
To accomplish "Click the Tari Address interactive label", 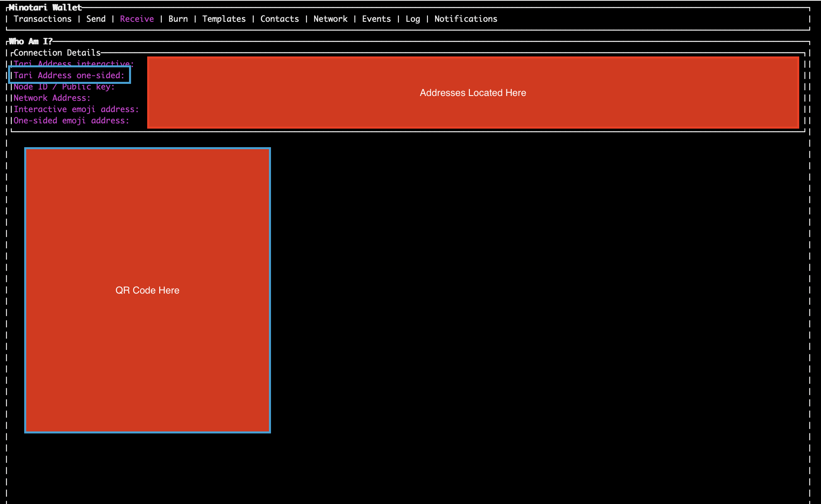I will tap(73, 63).
